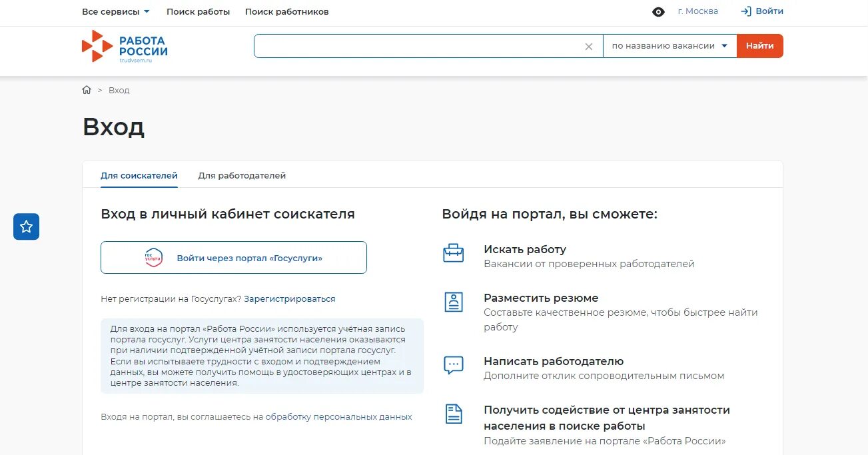Click Дополните отклик сопроводительным письмом text
The image size is (868, 455).
tap(604, 376)
